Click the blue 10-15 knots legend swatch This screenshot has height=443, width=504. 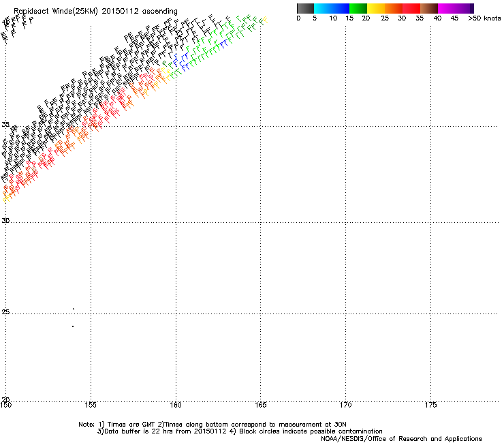[x=341, y=8]
